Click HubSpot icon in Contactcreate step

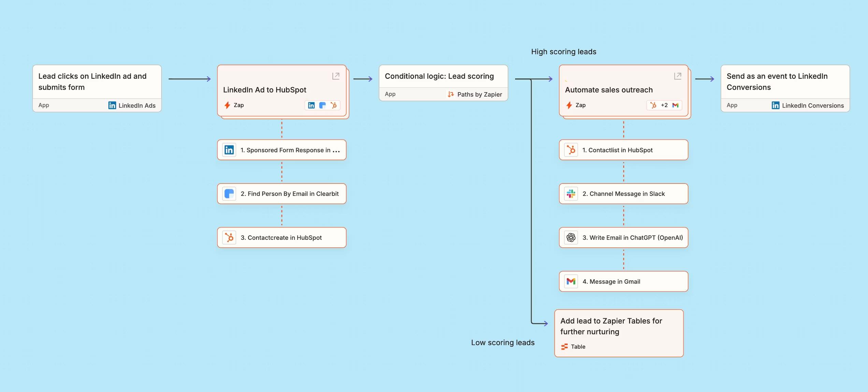229,238
